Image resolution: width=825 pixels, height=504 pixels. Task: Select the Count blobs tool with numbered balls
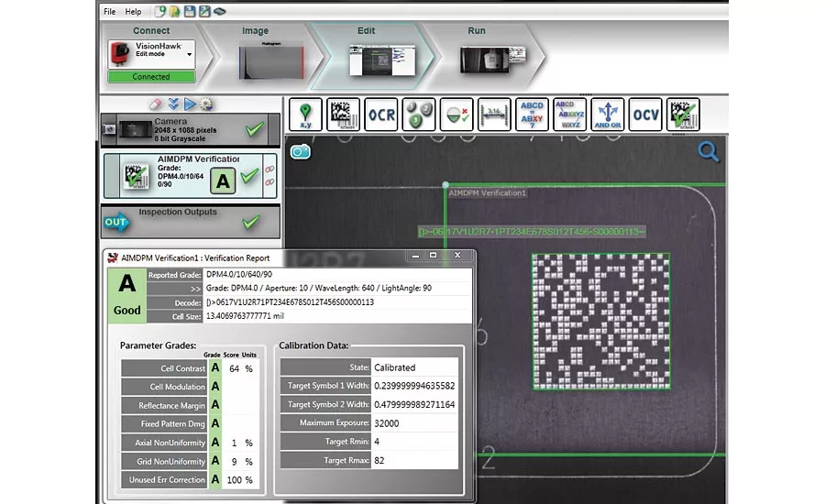(419, 115)
